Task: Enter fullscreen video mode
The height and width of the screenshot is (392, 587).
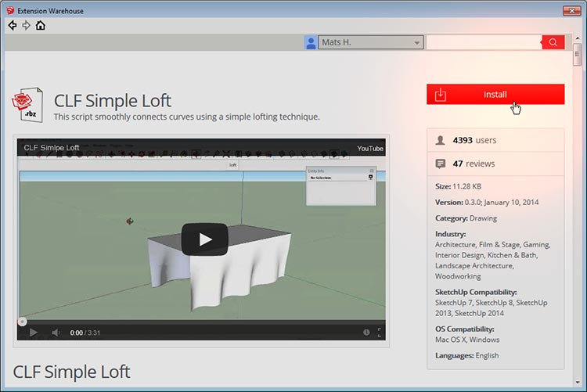Action: 380,333
